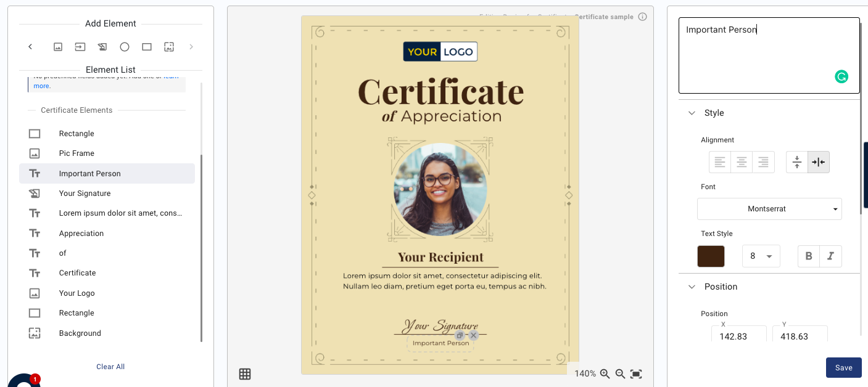Click the Element List scrollbar

click(200, 248)
